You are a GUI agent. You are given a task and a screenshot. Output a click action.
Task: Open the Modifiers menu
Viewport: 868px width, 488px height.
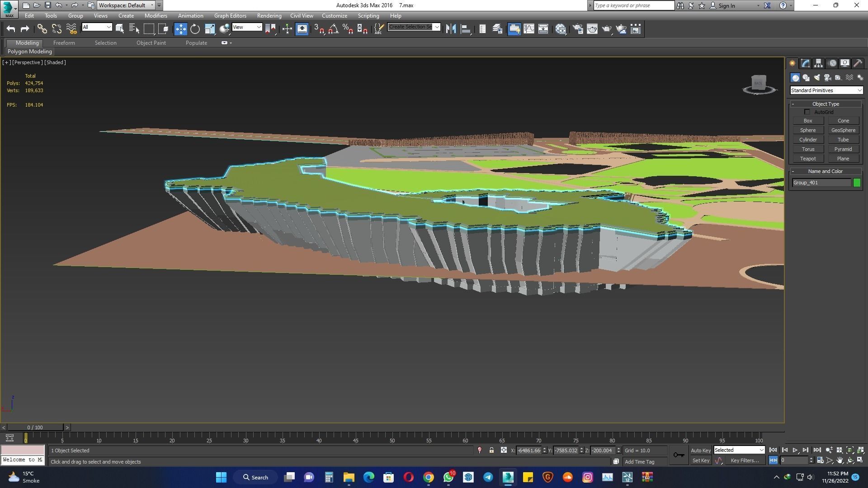pyautogui.click(x=156, y=16)
